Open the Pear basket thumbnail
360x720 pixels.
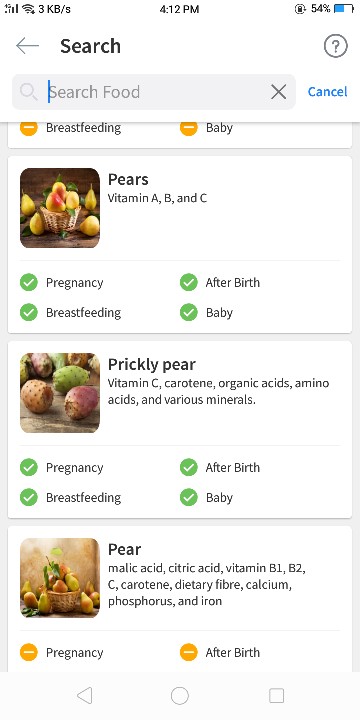[60, 578]
